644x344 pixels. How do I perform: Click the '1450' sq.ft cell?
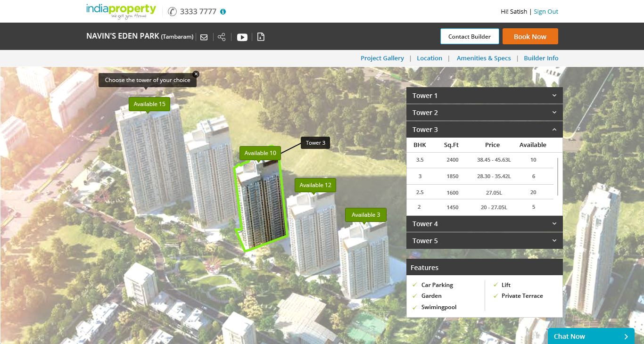[x=453, y=207]
